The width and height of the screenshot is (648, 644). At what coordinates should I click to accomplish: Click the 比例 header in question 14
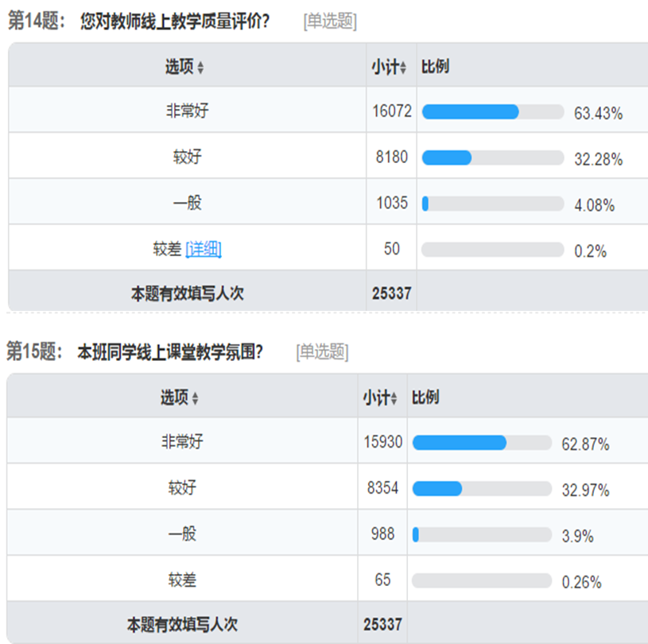435,67
